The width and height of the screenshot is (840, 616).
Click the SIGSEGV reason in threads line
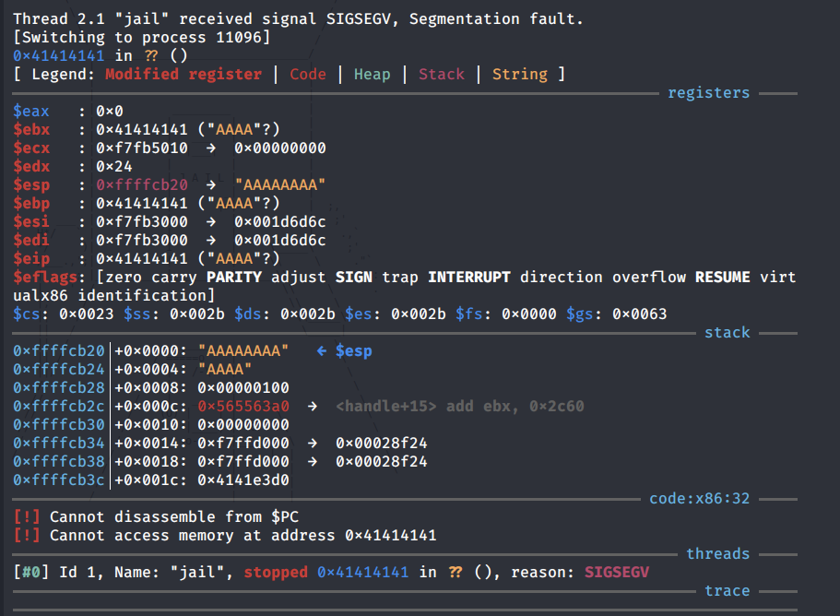point(616,573)
